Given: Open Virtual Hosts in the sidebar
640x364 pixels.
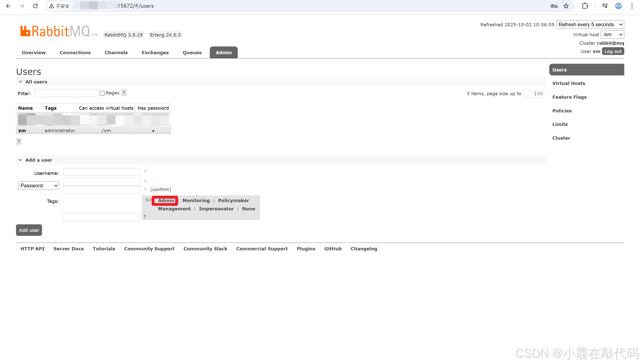Looking at the screenshot, I should coord(568,83).
